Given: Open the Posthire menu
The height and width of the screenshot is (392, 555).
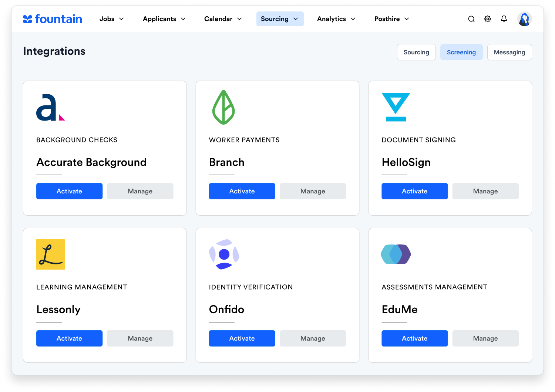Looking at the screenshot, I should [391, 19].
